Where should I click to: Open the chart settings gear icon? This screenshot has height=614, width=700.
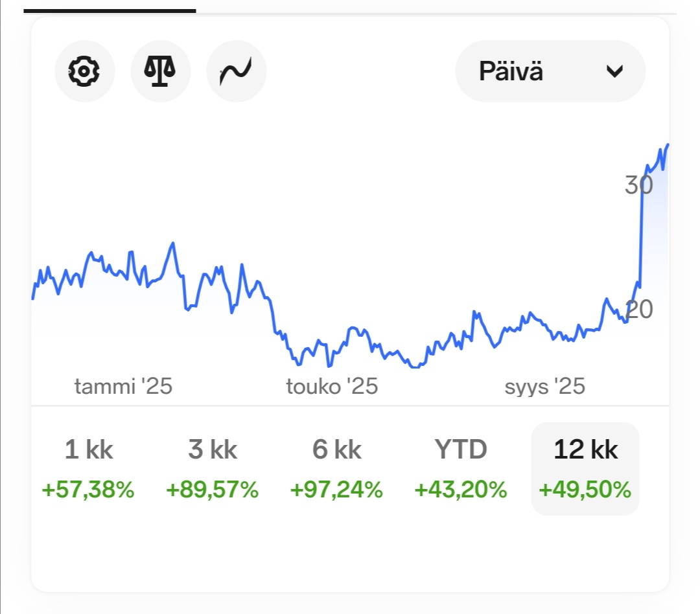point(84,71)
